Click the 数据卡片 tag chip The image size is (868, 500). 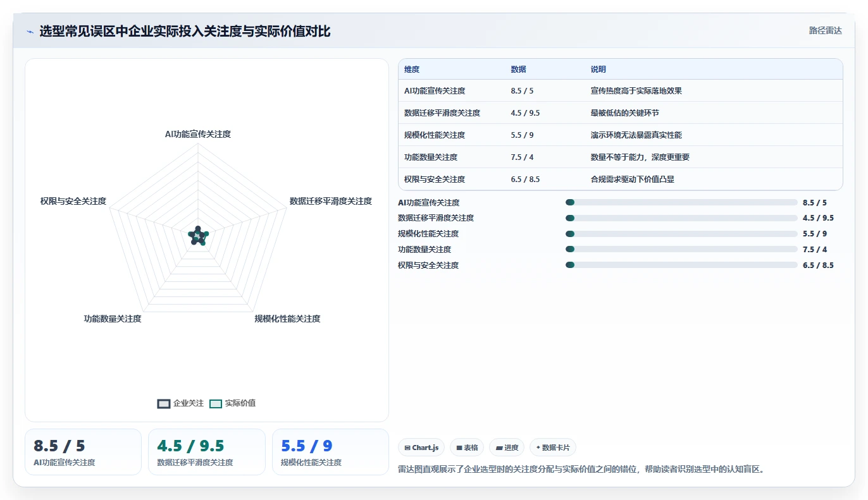click(553, 448)
